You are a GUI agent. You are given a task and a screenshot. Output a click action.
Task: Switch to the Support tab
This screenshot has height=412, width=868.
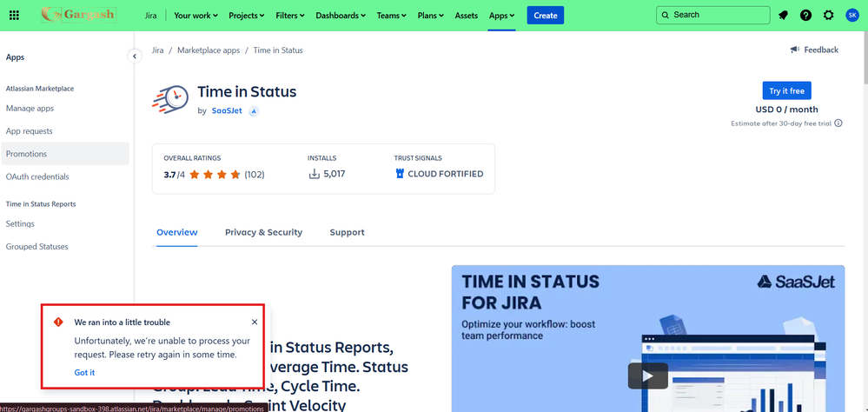pyautogui.click(x=347, y=233)
